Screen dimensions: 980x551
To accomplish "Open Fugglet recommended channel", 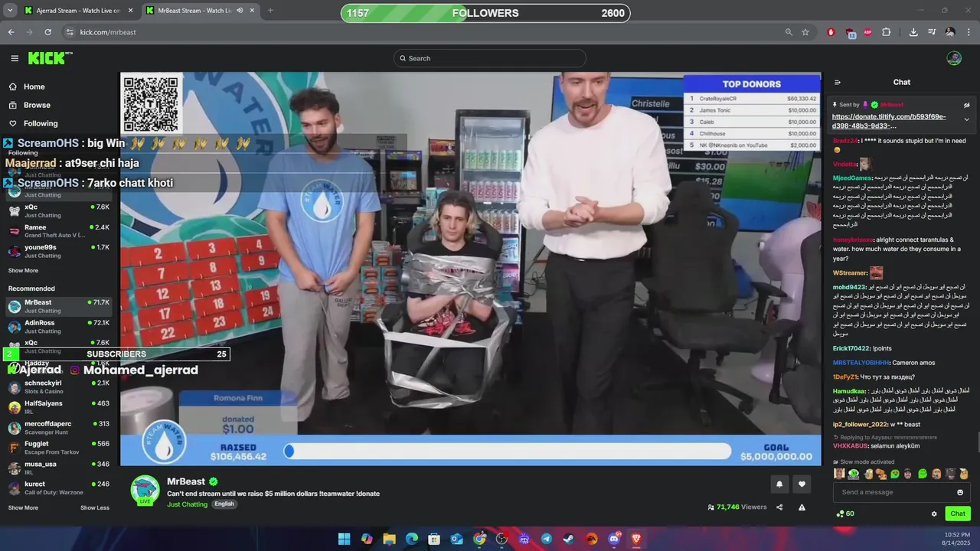I will pos(59,448).
